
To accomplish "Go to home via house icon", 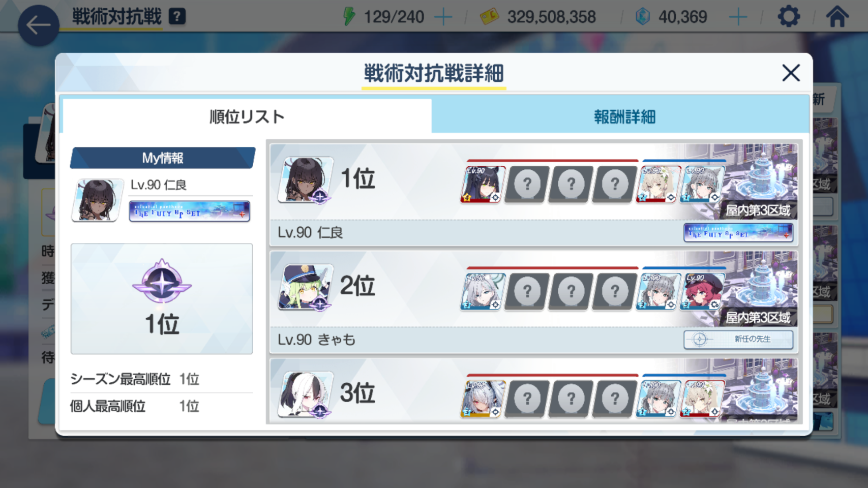I will (x=837, y=17).
